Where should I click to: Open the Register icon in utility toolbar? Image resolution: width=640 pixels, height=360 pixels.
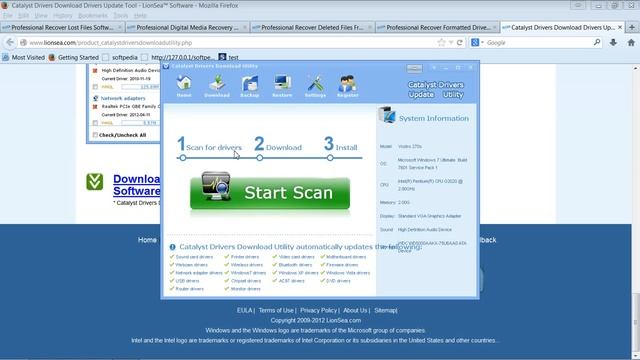pyautogui.click(x=348, y=86)
